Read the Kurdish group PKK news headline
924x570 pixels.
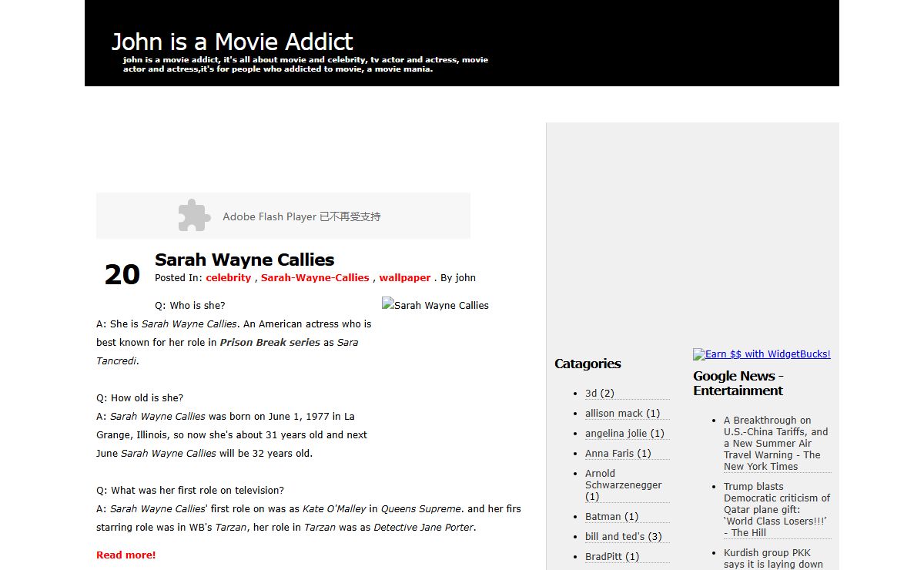click(773, 558)
